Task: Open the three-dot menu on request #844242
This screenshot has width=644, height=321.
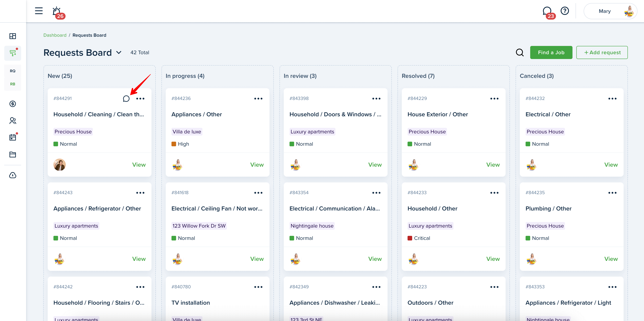Action: click(x=140, y=287)
